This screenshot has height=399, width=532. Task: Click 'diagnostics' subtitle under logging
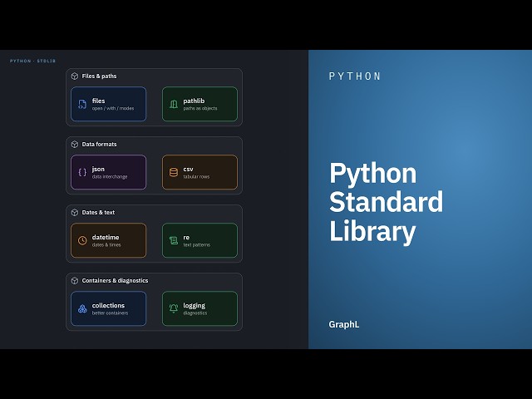click(195, 313)
